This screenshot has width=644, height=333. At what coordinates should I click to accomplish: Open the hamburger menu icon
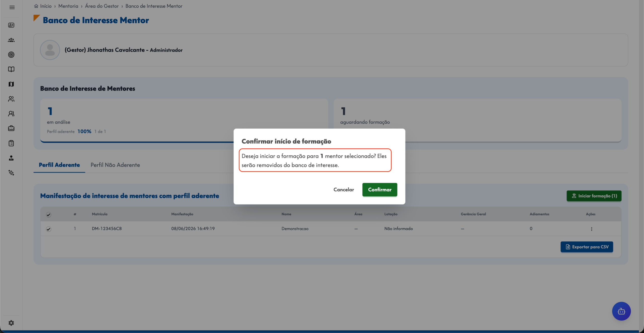(x=12, y=7)
